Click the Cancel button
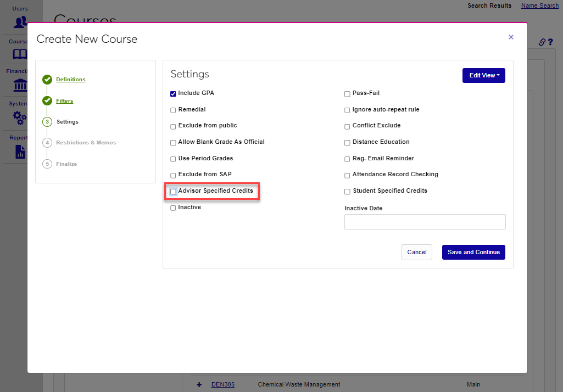 pyautogui.click(x=416, y=253)
